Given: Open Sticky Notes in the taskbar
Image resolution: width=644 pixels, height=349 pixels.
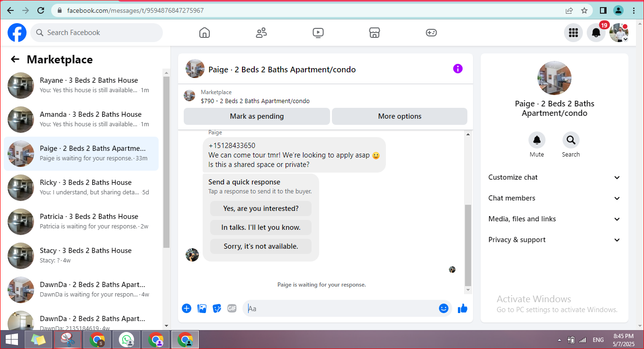Looking at the screenshot, I should (38, 340).
